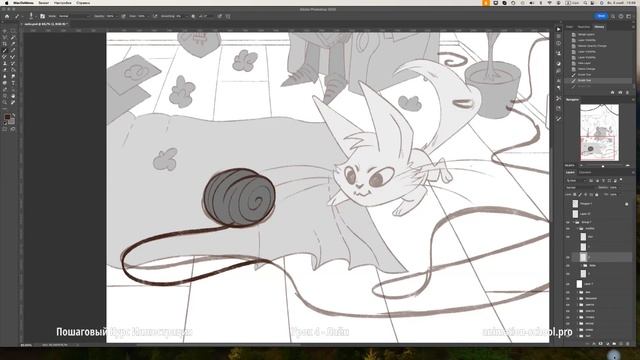Toggle Quick Mask mode
Image resolution: width=640 pixels, height=360 pixels.
[4, 128]
